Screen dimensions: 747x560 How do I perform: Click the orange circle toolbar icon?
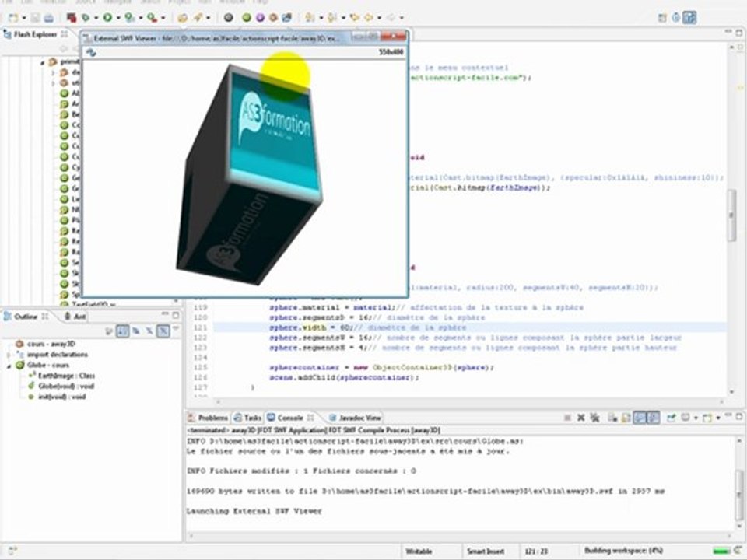[x=273, y=18]
